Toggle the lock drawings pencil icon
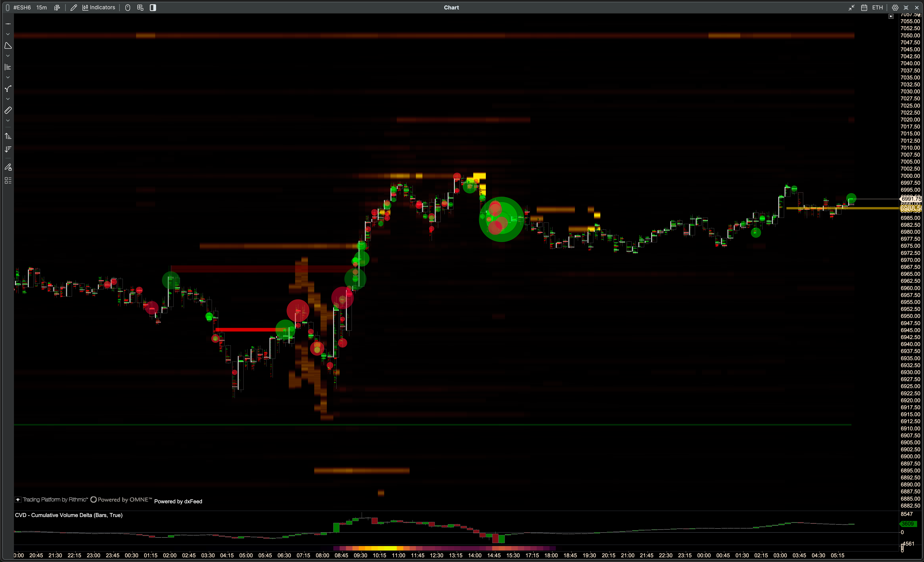 (x=8, y=167)
